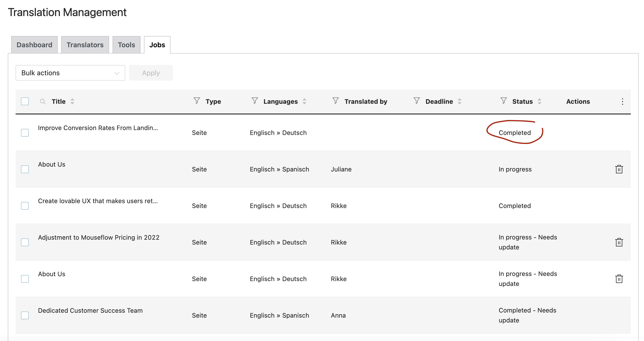Delete Rikke's About Us Deutsch job
644x341 pixels.
coord(619,279)
